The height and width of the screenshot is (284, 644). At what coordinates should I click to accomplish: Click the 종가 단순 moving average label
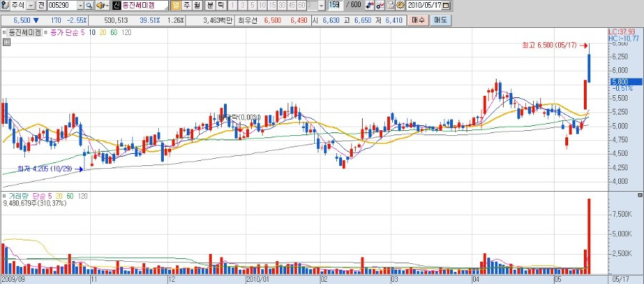tap(64, 33)
